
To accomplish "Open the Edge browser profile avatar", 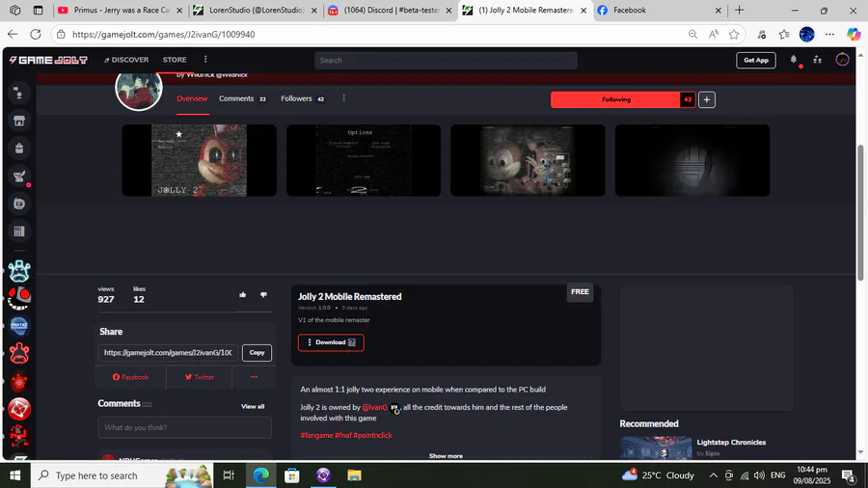I will click(806, 35).
